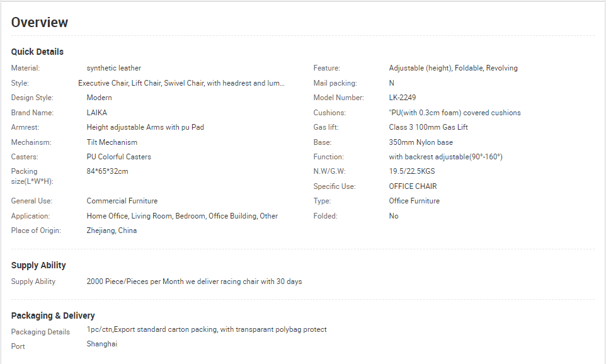The height and width of the screenshot is (364, 606).
Task: Click the synthetic leather material value
Action: (x=113, y=68)
